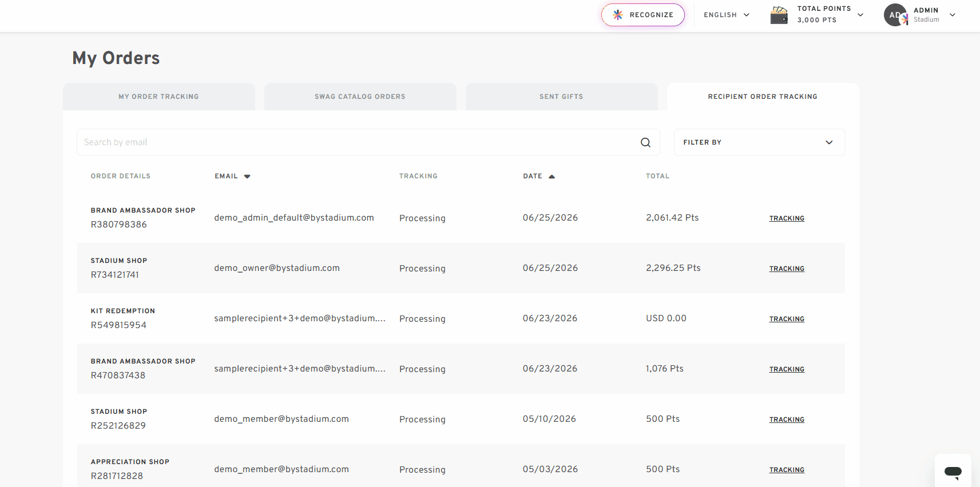Click the Recognize button
Image resolution: width=980 pixels, height=487 pixels.
(643, 15)
